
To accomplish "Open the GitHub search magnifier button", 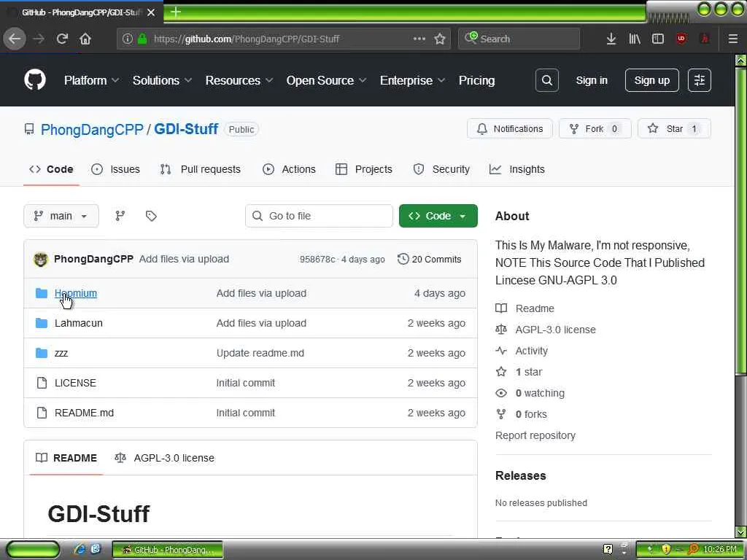I will pos(547,80).
